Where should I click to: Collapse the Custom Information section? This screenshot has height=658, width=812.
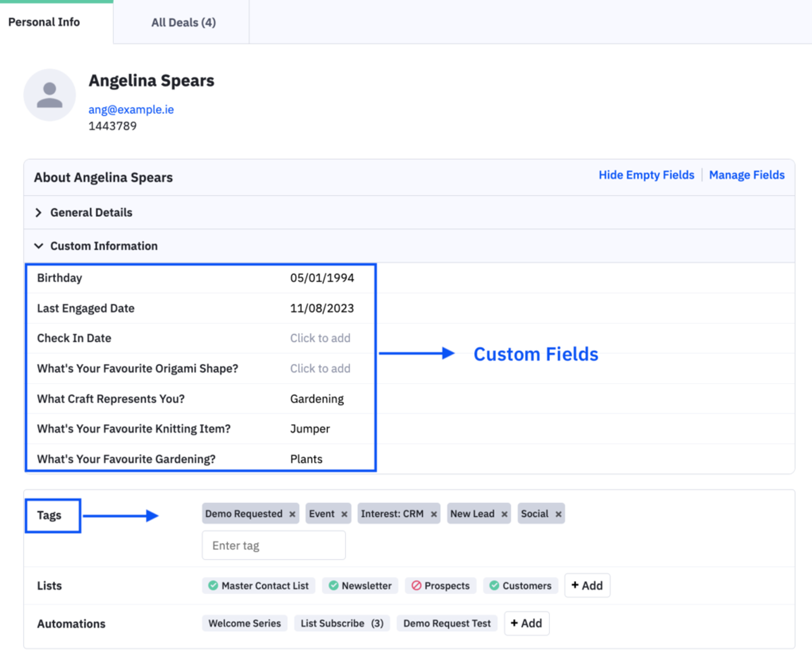pos(39,246)
